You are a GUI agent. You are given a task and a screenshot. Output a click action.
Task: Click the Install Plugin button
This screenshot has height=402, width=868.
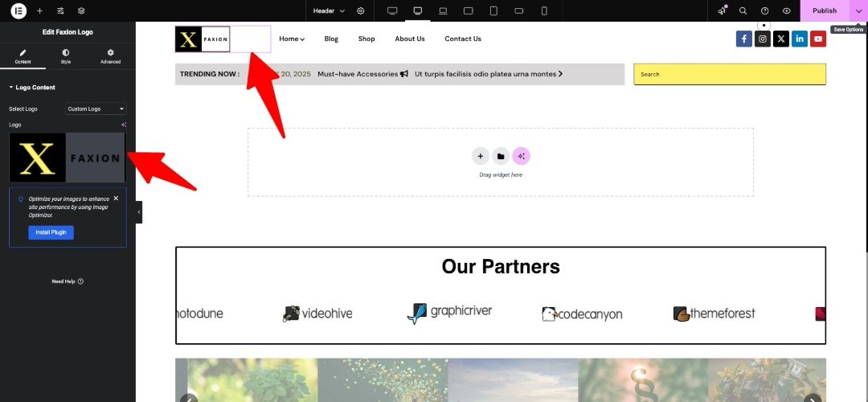[51, 232]
